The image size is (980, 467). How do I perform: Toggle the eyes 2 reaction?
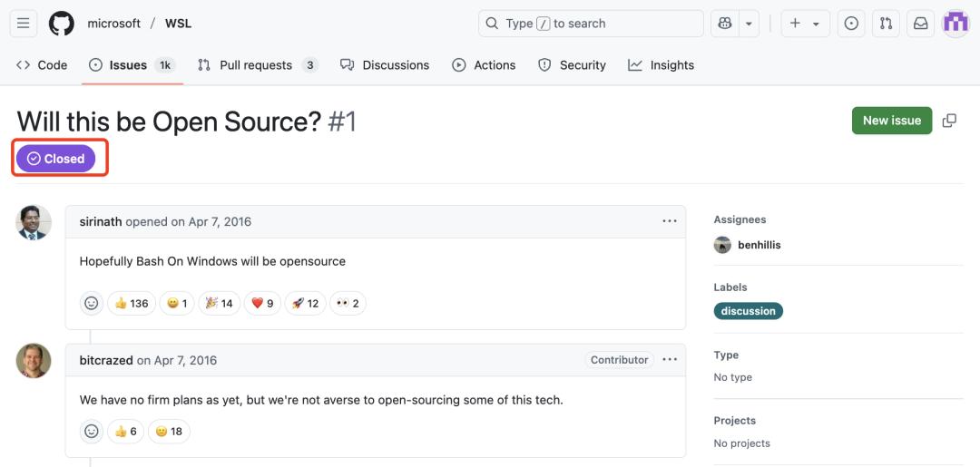click(348, 304)
